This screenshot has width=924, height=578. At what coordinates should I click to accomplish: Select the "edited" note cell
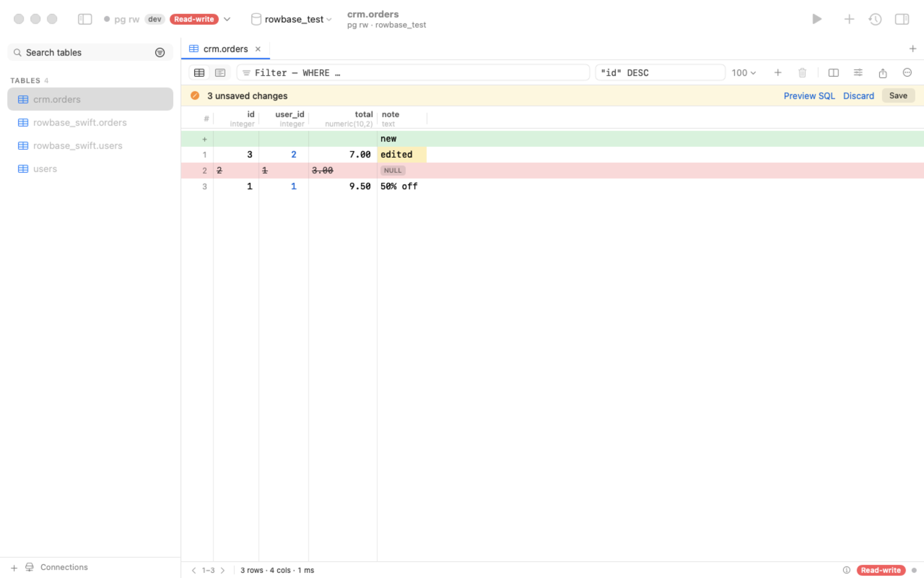[x=402, y=154]
